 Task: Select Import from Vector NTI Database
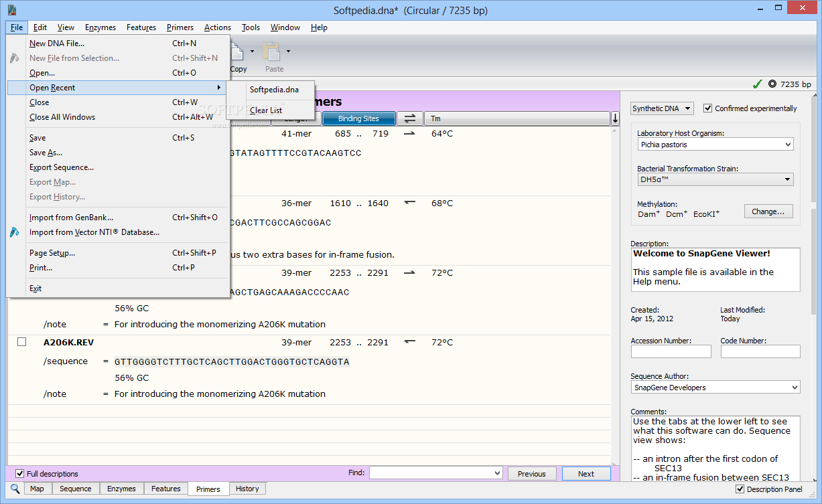[x=118, y=232]
